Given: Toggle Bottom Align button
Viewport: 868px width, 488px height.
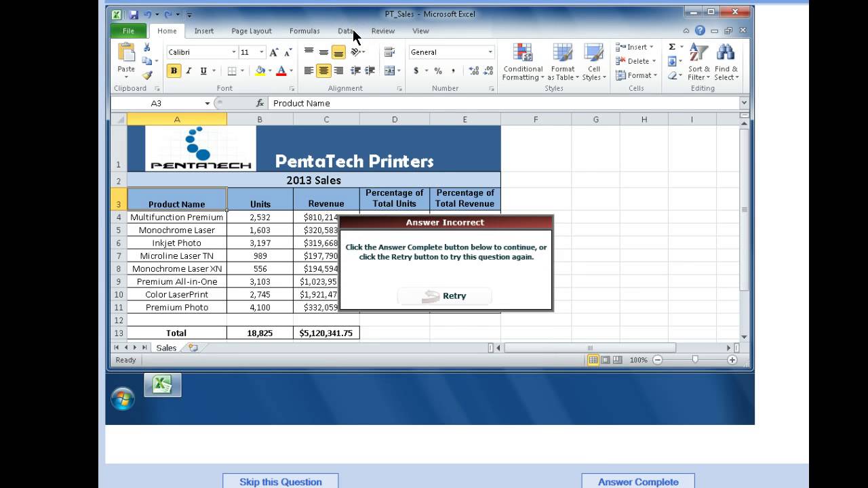Looking at the screenshot, I should coord(338,52).
